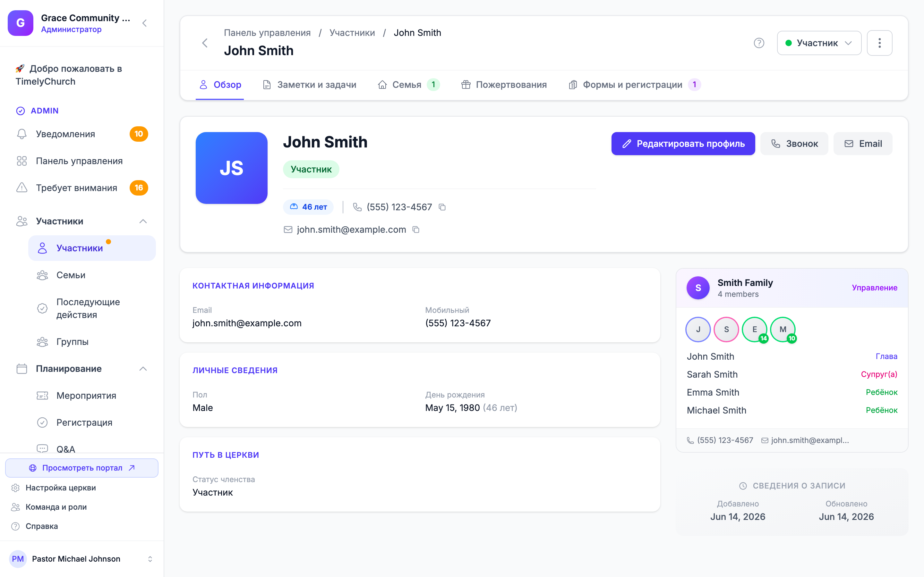Open the help question mark icon in header

[759, 43]
